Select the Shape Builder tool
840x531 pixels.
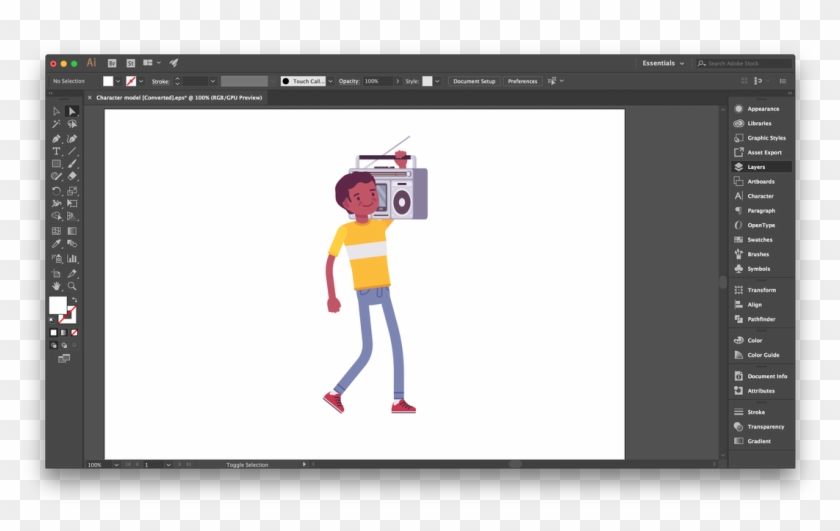[56, 216]
